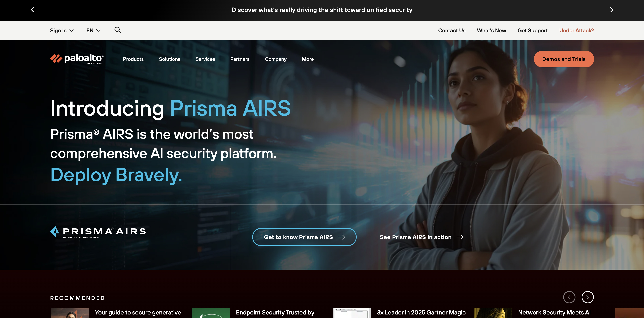Open the generative AI guide thumbnail
This screenshot has height=318, width=644.
(70, 313)
